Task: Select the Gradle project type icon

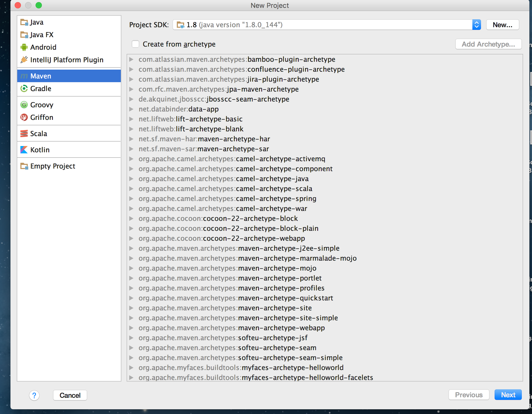Action: [24, 89]
